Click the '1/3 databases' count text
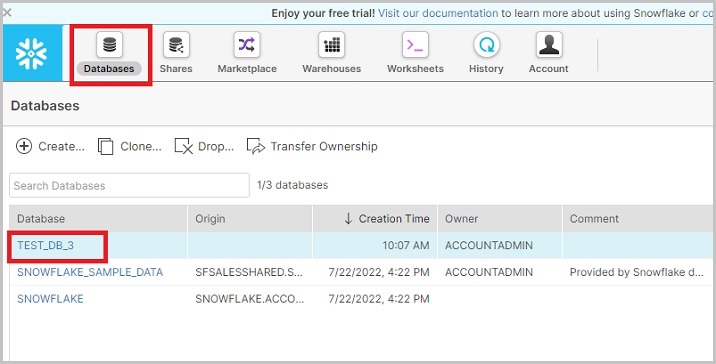Viewport: 716px width, 364px height. click(x=292, y=185)
